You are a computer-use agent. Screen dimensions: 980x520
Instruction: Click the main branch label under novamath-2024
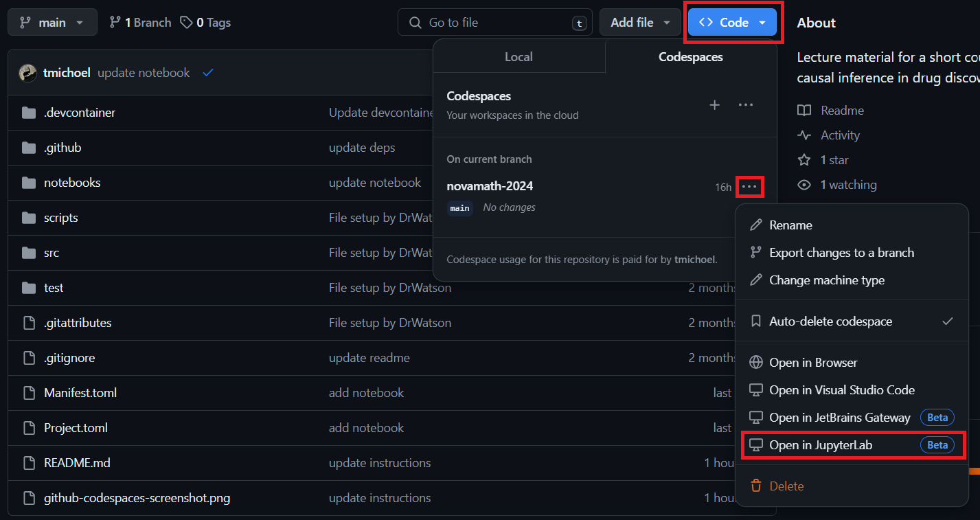[460, 208]
